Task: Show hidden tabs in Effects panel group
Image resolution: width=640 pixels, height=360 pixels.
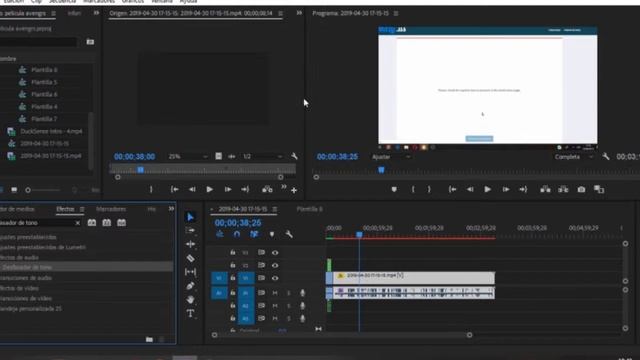Action: tap(171, 209)
